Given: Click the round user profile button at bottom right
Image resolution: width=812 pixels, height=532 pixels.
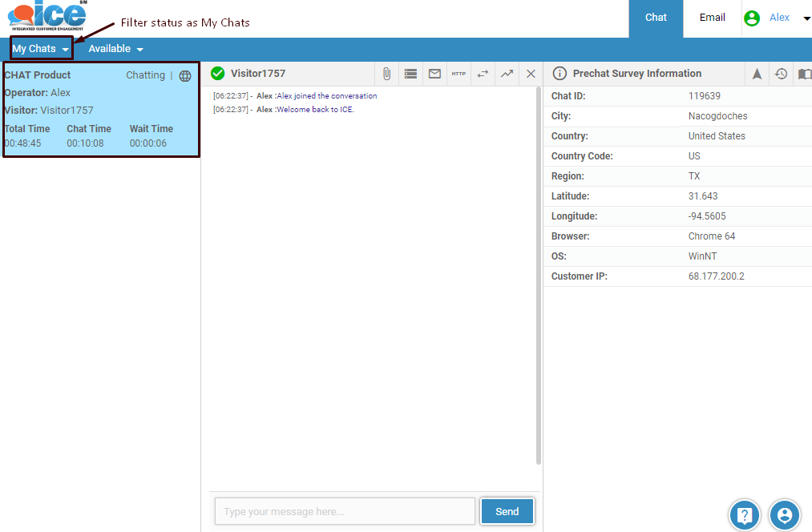Looking at the screenshot, I should (x=785, y=515).
